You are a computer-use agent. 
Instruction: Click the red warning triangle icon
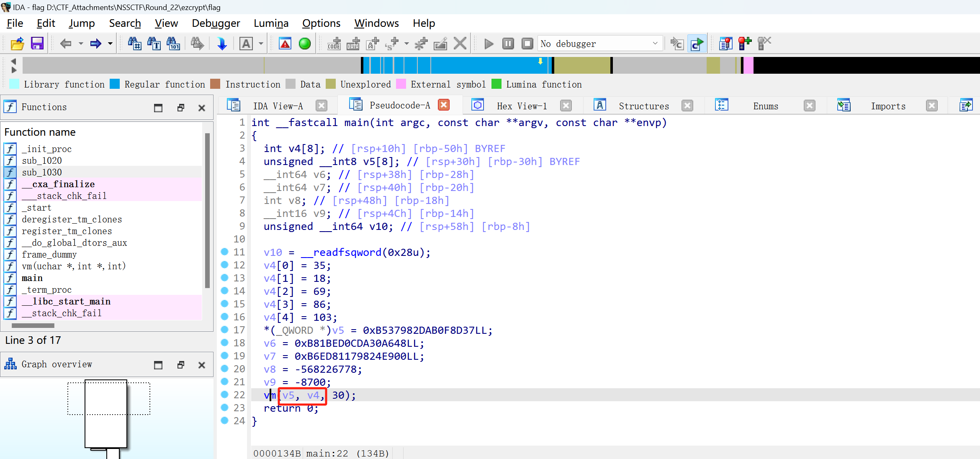[x=285, y=44]
